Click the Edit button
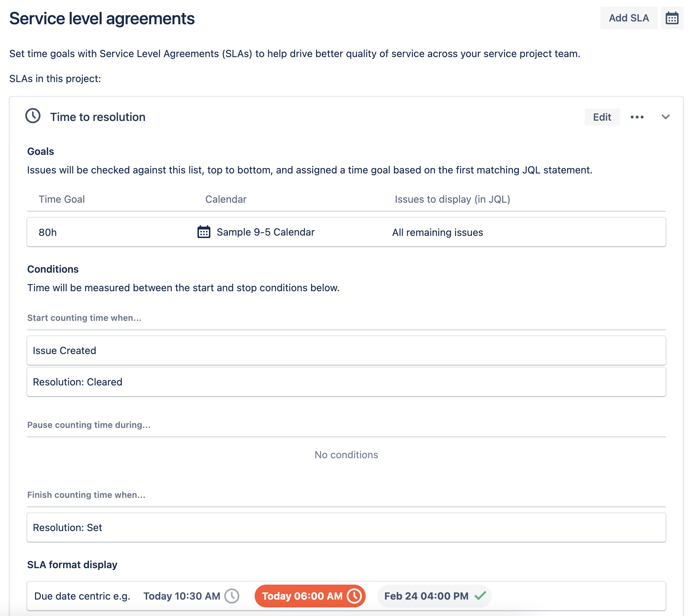 pyautogui.click(x=602, y=117)
